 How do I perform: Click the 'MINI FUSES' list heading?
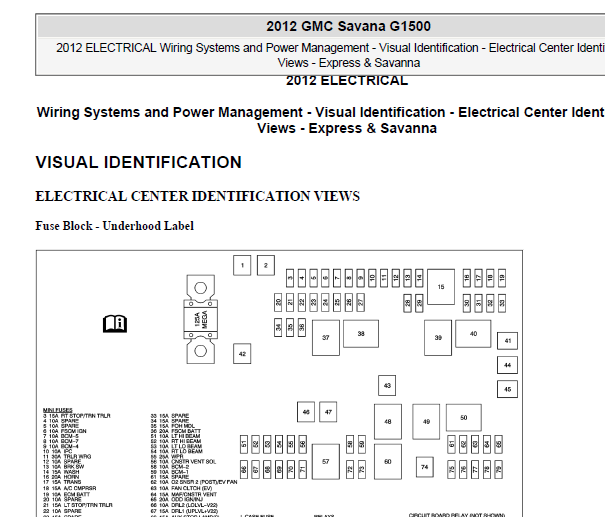(58, 410)
